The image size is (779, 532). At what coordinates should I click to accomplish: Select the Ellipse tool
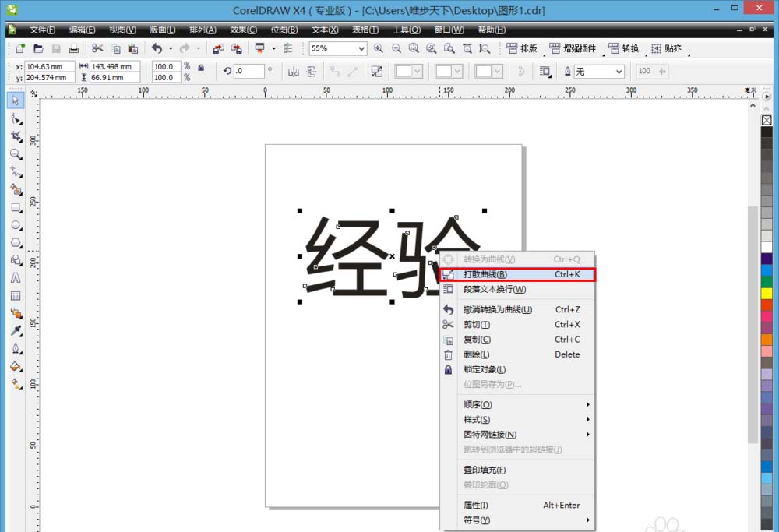[x=16, y=225]
